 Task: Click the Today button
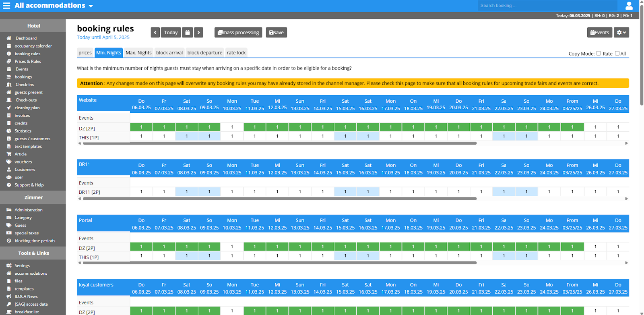tap(171, 33)
